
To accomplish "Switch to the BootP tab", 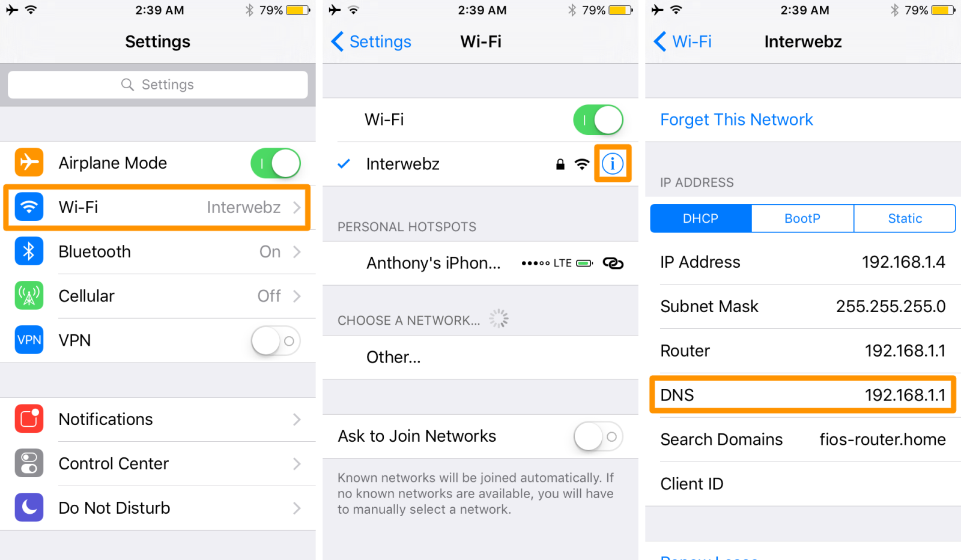I will 802,218.
